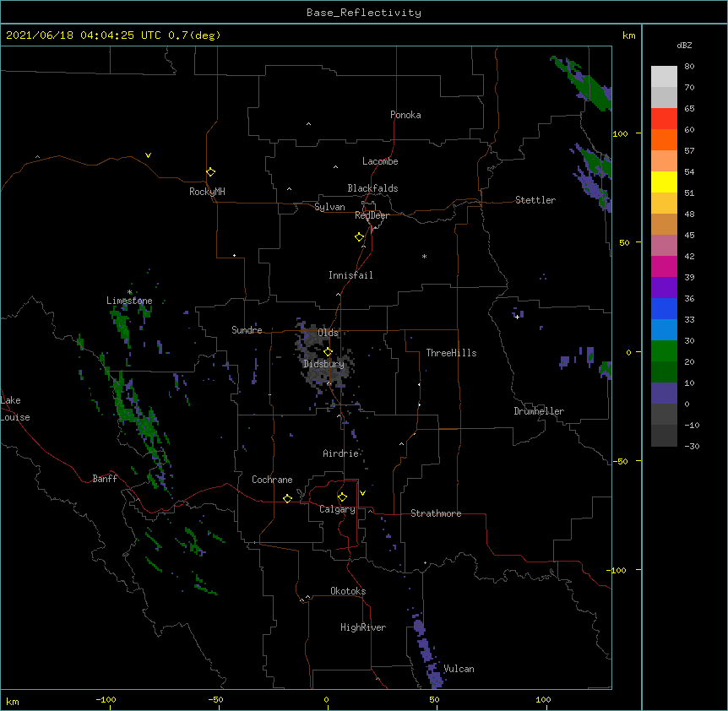
Task: Click the yellow diamond marker beside RockyMH
Action: 210,172
